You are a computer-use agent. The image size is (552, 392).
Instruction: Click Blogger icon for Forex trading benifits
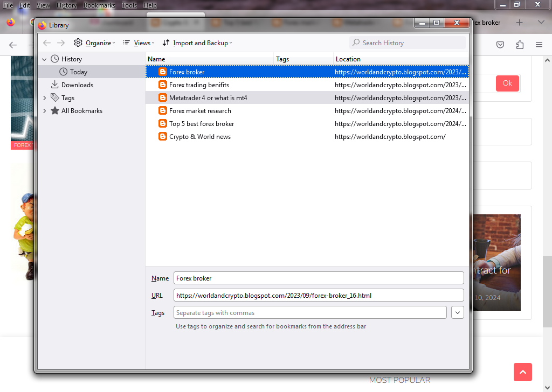pyautogui.click(x=163, y=85)
